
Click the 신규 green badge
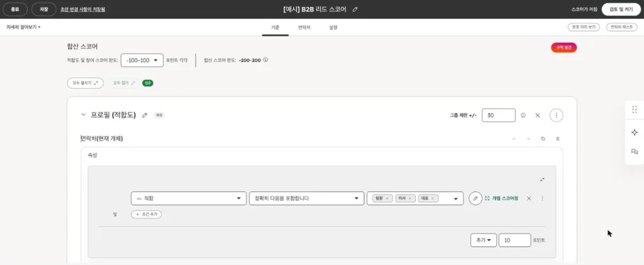[x=148, y=83]
